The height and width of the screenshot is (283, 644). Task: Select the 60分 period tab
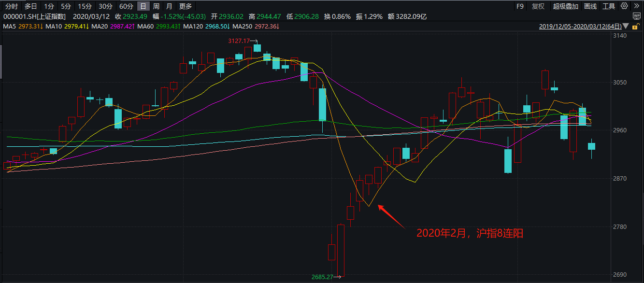coord(126,6)
